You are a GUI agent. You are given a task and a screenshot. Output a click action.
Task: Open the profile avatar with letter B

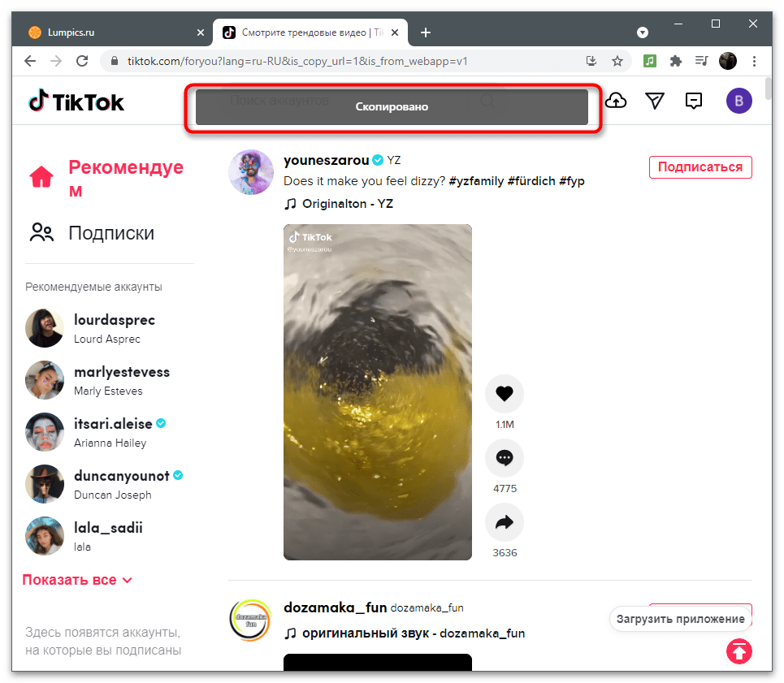[x=739, y=101]
